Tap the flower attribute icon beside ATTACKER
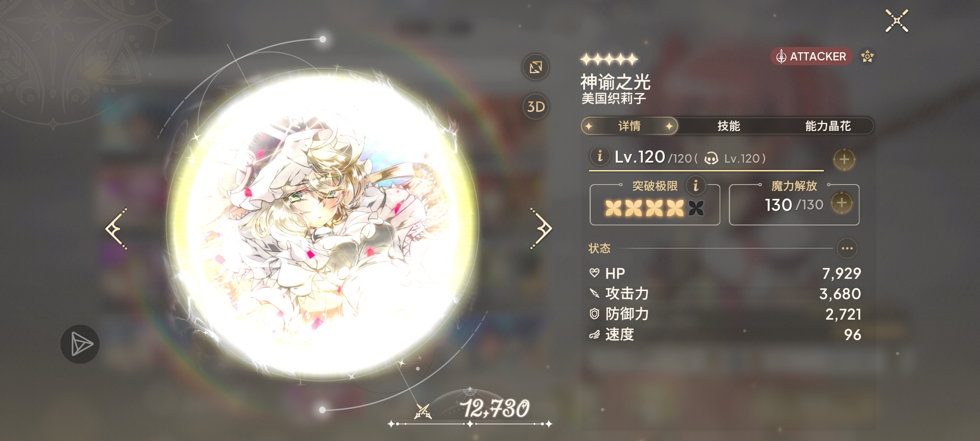This screenshot has width=980, height=441. [867, 56]
